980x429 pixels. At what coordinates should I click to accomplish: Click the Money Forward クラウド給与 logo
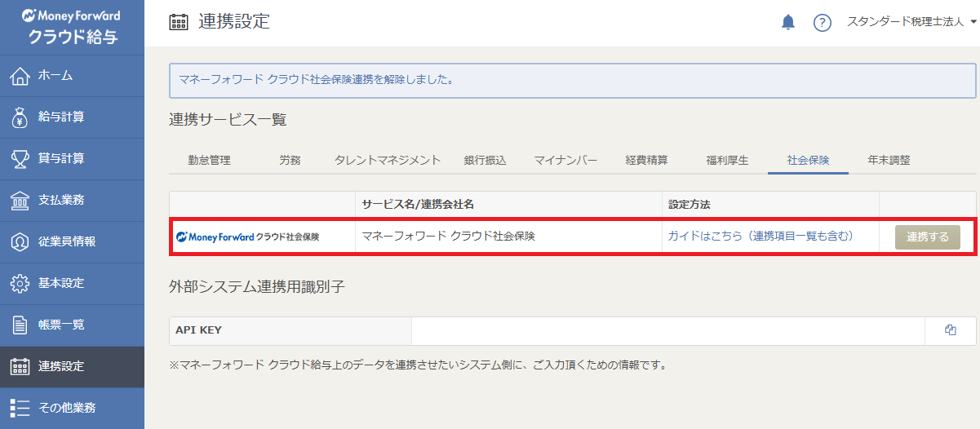[x=72, y=27]
